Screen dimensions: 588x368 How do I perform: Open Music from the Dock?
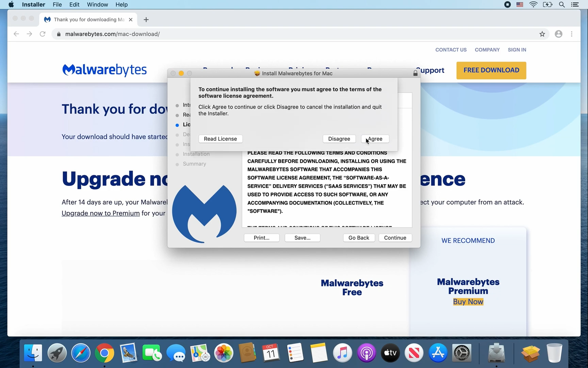[x=343, y=353]
